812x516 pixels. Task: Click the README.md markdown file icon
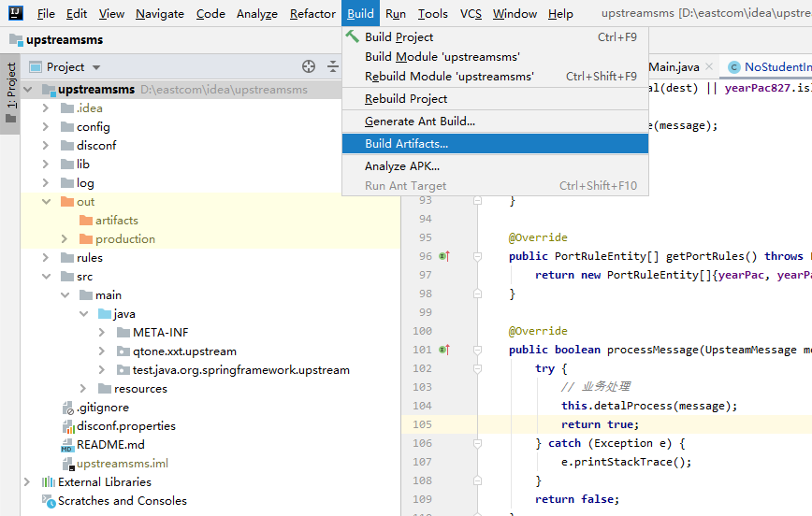pyautogui.click(x=68, y=445)
